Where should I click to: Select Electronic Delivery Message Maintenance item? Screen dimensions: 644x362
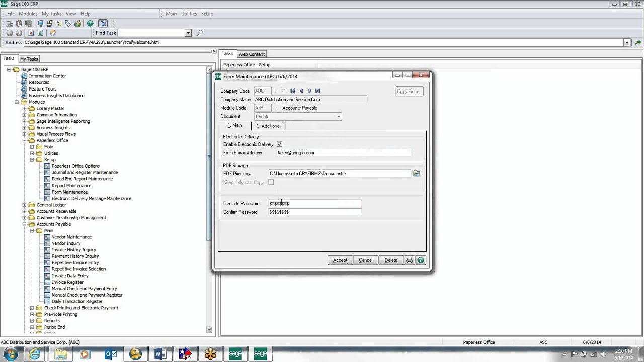[x=92, y=199]
